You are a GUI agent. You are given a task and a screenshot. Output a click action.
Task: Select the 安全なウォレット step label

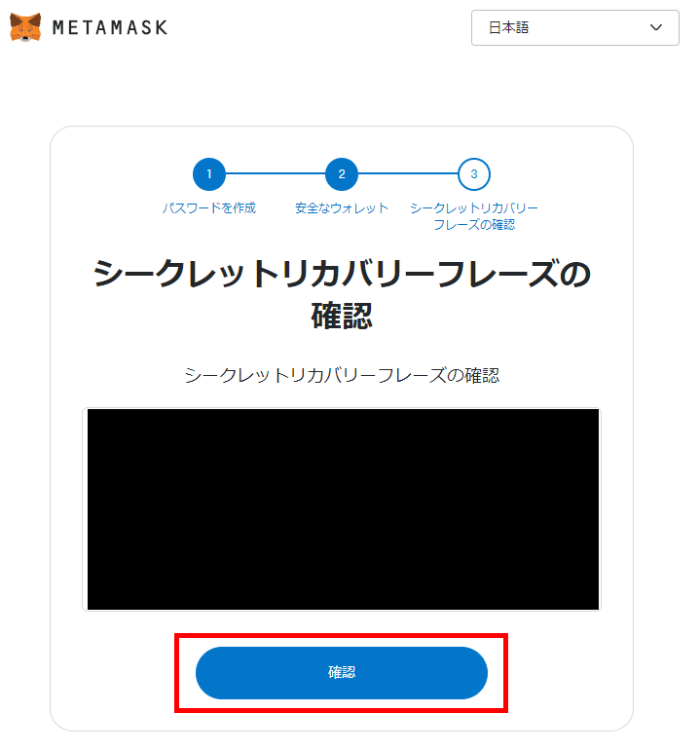(x=342, y=208)
